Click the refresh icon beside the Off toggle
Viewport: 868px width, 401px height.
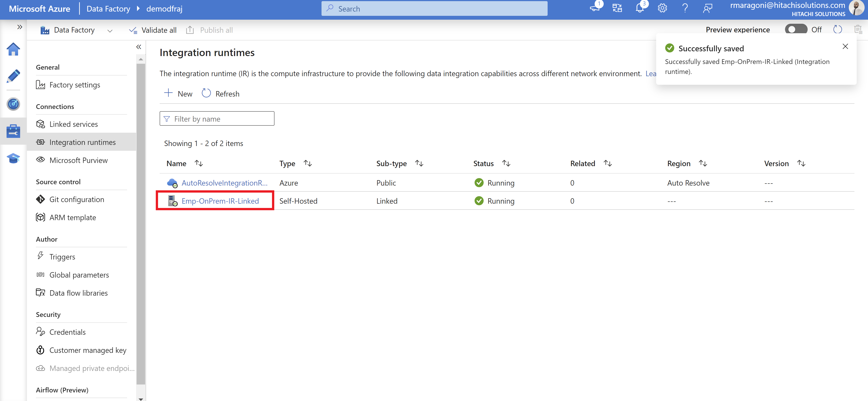click(837, 29)
